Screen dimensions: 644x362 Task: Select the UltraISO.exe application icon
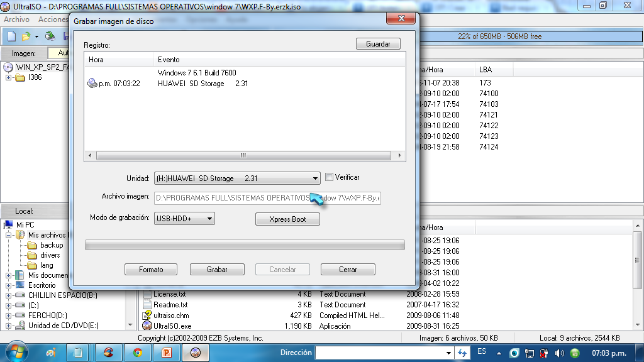tap(147, 326)
